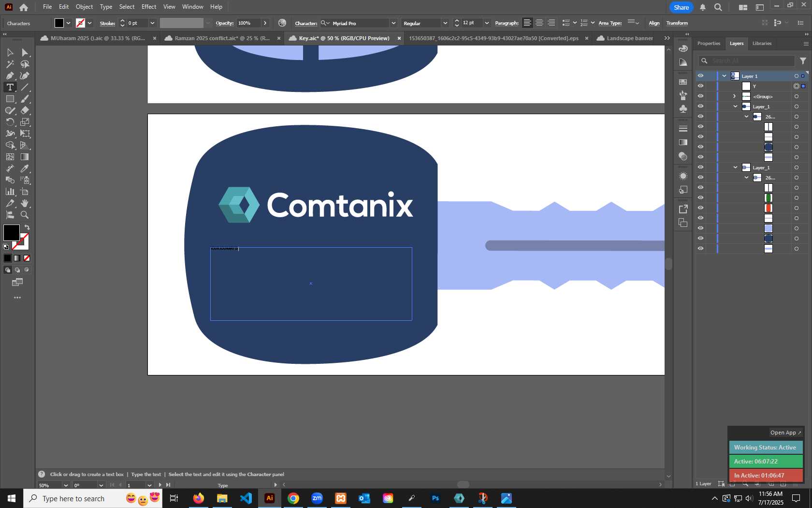This screenshot has height=508, width=812.
Task: Open the font family dropdown
Action: click(393, 23)
